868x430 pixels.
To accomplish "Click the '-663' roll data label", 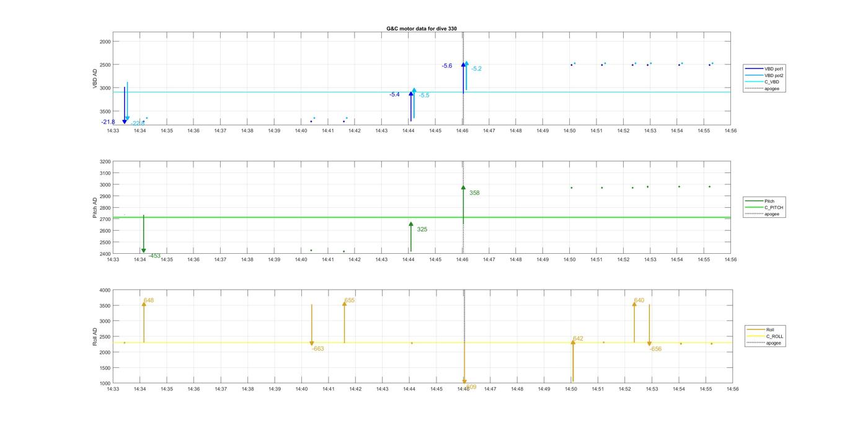I will (x=318, y=349).
